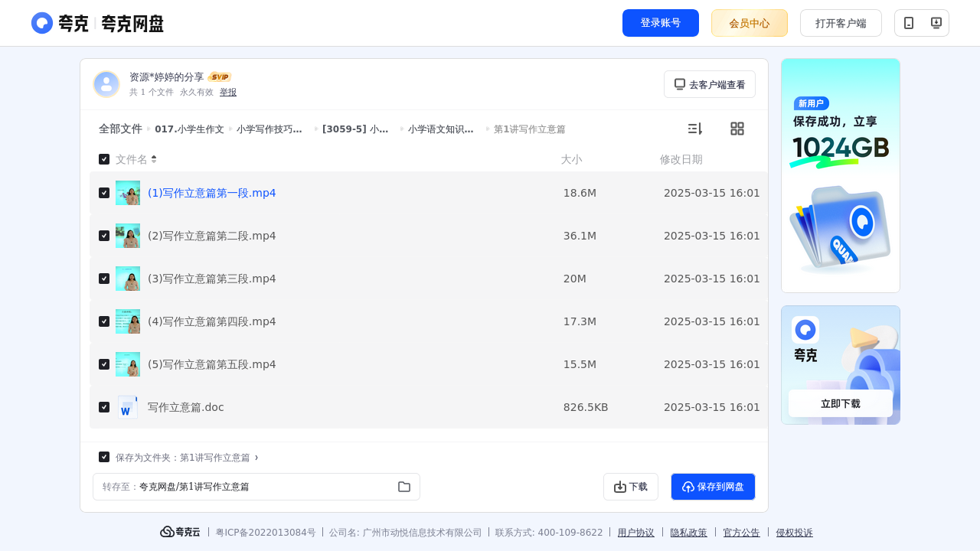Click 夸克网盘 title text in header
This screenshot has height=551, width=980.
pos(132,24)
